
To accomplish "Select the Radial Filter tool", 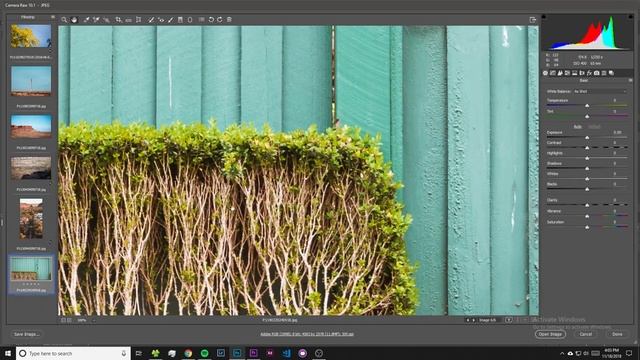I will (x=190, y=20).
